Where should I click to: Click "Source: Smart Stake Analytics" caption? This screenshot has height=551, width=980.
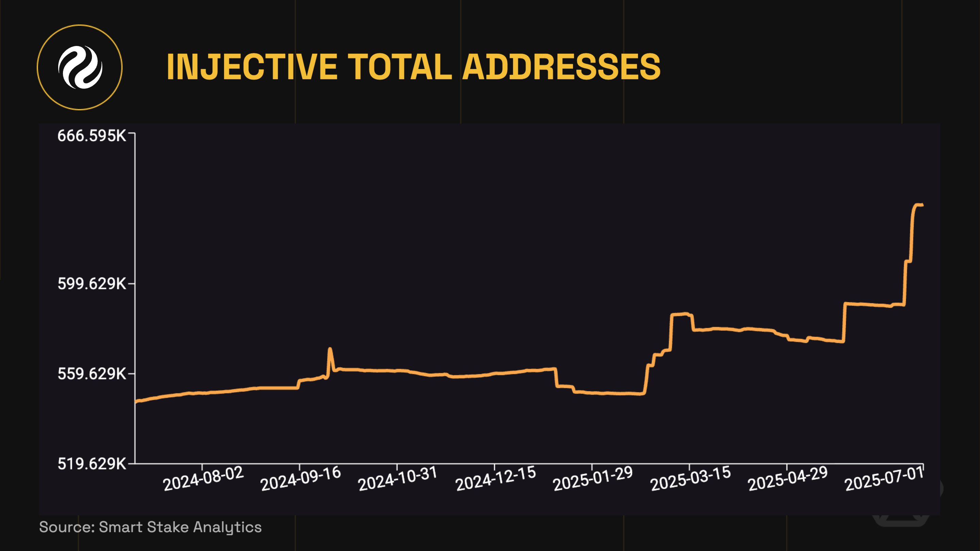point(150,528)
